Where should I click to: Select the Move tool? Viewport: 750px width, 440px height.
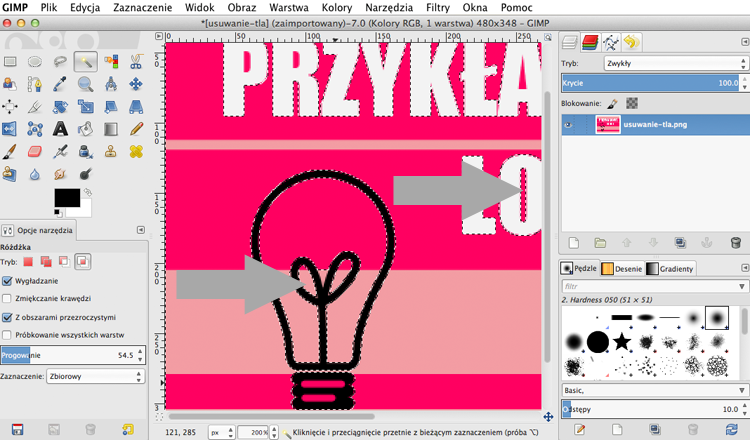[x=136, y=84]
